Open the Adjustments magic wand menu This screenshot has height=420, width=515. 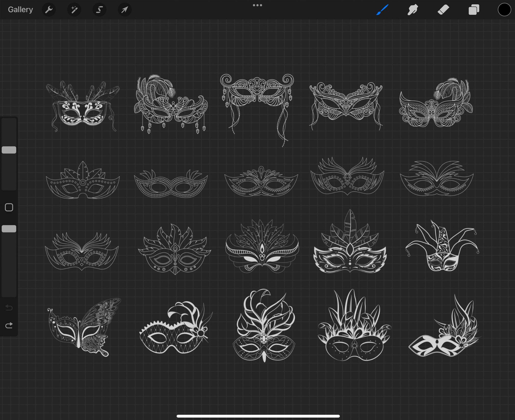point(74,10)
